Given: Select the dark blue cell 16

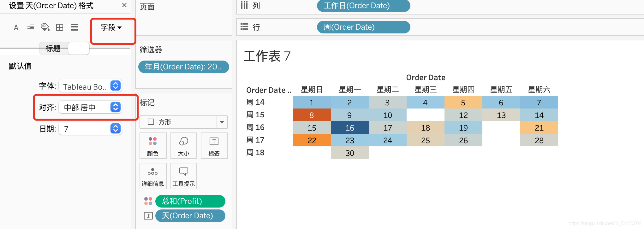Looking at the screenshot, I should [350, 128].
